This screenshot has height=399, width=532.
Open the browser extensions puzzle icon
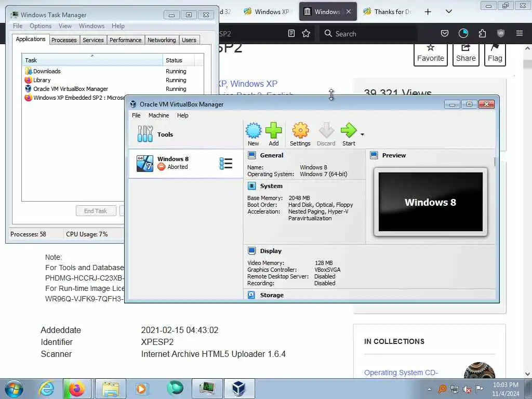pyautogui.click(x=482, y=33)
